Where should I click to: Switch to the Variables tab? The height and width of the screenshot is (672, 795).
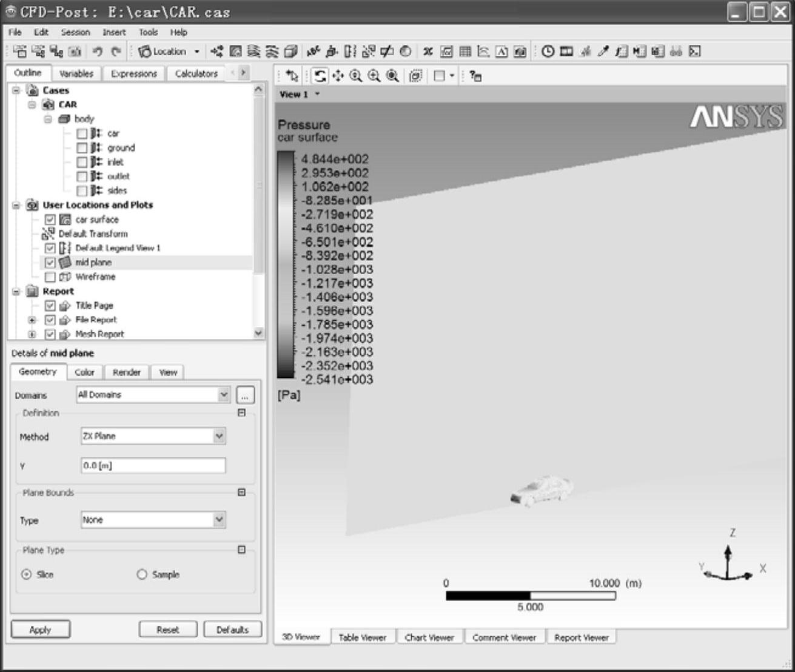click(76, 73)
